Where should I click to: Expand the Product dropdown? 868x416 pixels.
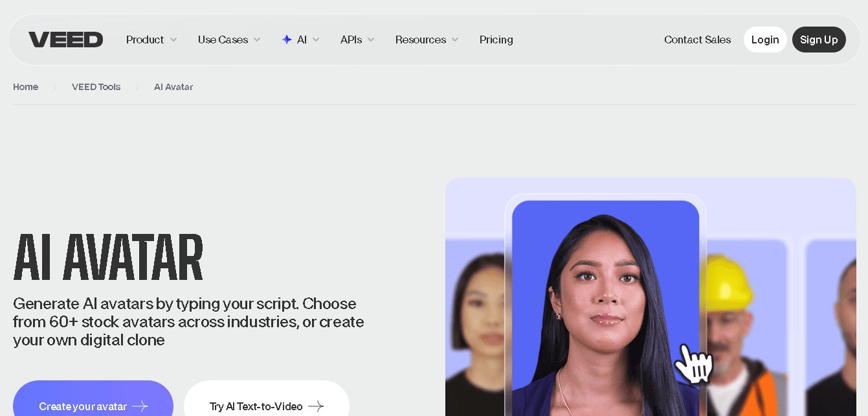[151, 40]
